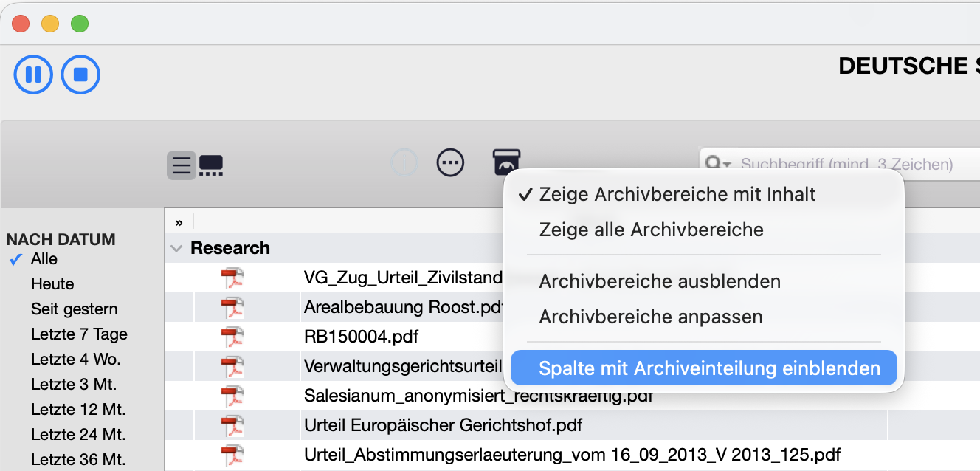Select file Salesianum_anonymisiert_rechtskraeftig.pdf
The image size is (980, 471).
478,396
